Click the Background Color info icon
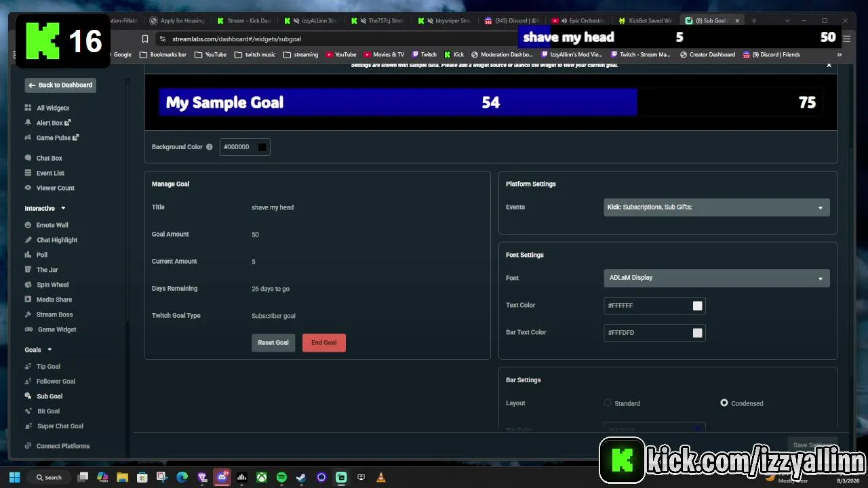This screenshot has width=868, height=488. 209,147
